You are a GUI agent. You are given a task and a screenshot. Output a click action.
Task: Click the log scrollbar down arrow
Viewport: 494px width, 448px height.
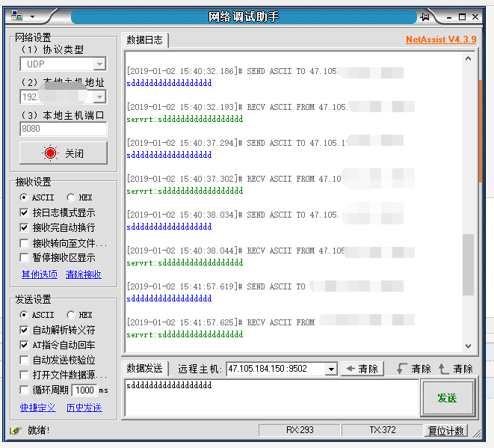click(468, 346)
